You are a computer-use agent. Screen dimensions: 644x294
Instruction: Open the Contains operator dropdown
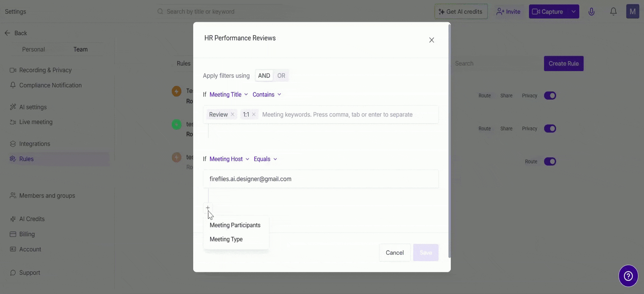tap(267, 95)
